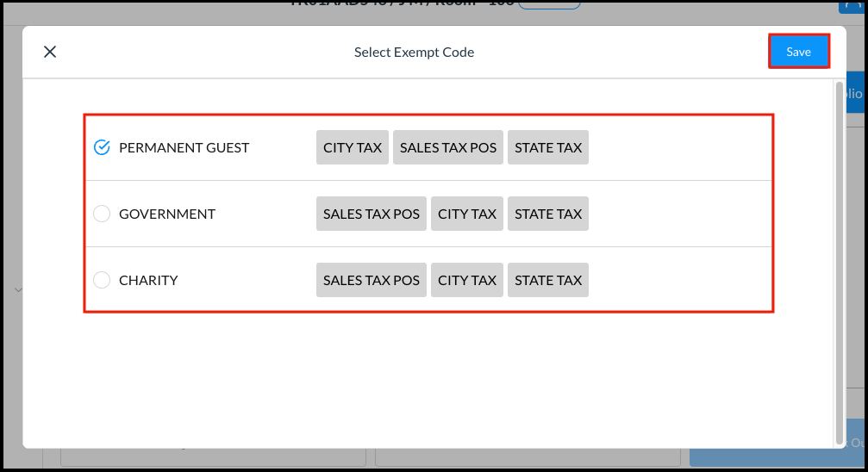Image resolution: width=868 pixels, height=472 pixels.
Task: Click STATE TAX tag in Government row
Action: tap(548, 214)
